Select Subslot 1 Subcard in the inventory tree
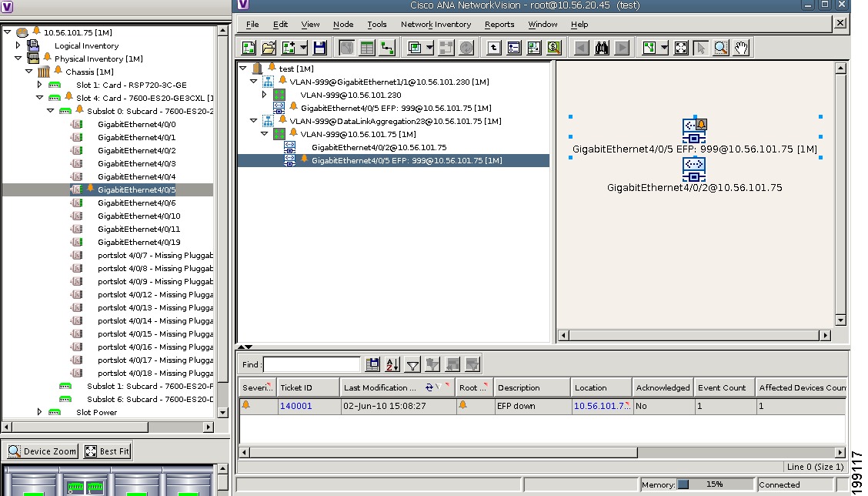Image resolution: width=868 pixels, height=496 pixels. pyautogui.click(x=150, y=387)
